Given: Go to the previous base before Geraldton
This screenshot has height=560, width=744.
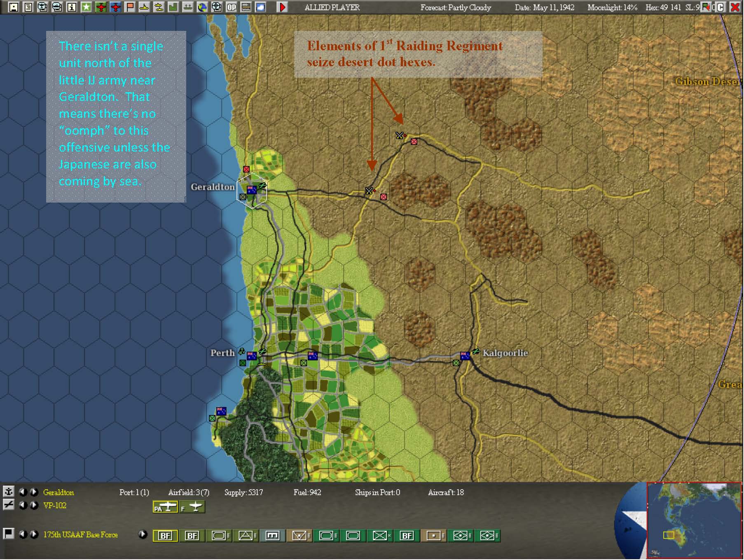Looking at the screenshot, I should click(x=23, y=492).
